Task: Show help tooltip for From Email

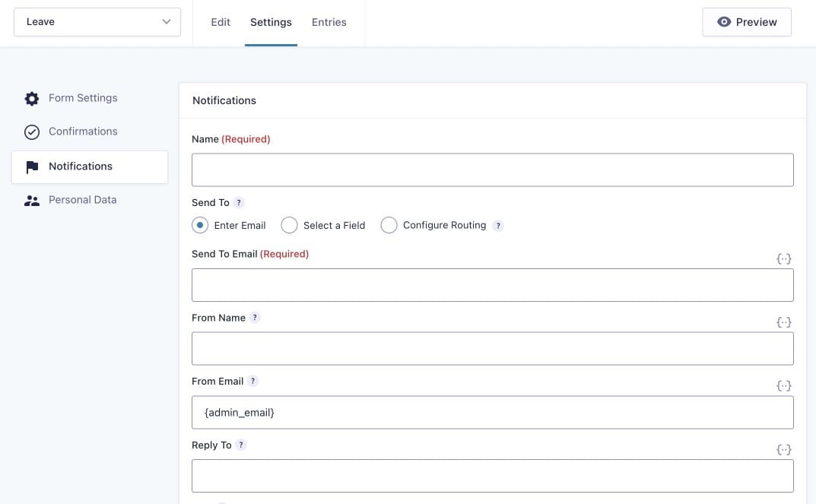Action: tap(252, 382)
